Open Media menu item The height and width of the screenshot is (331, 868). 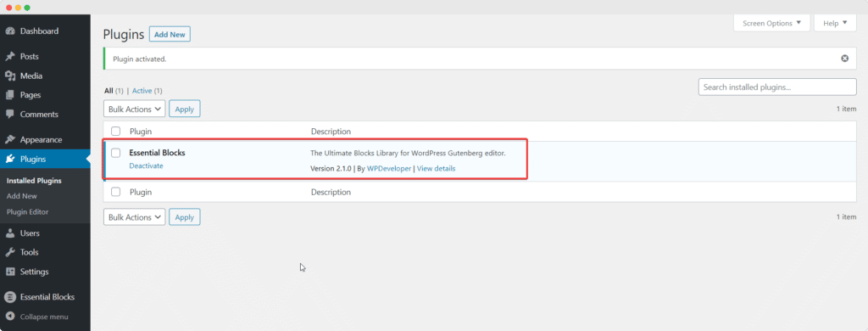(x=31, y=76)
